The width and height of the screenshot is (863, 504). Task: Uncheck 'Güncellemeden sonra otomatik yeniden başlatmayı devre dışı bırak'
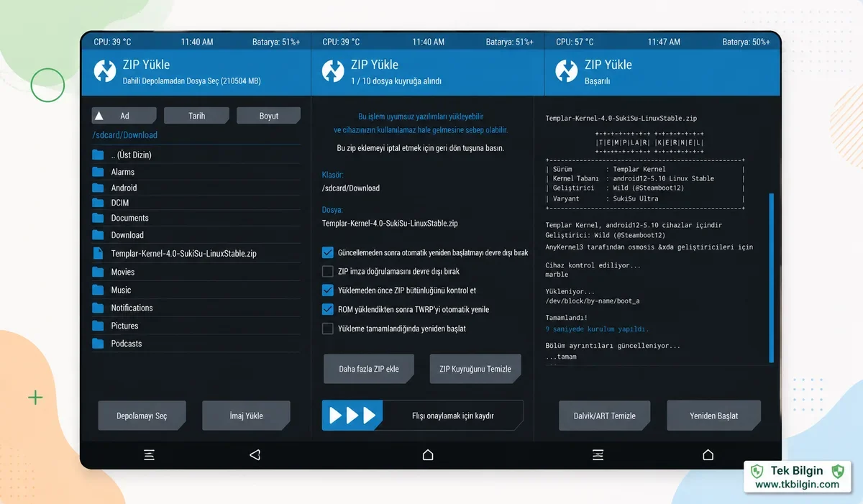[327, 252]
